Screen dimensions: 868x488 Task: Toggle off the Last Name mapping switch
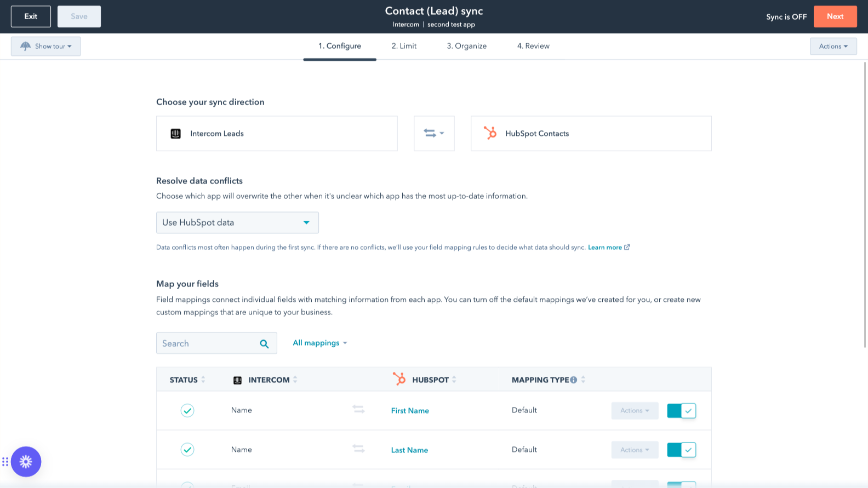click(x=681, y=450)
